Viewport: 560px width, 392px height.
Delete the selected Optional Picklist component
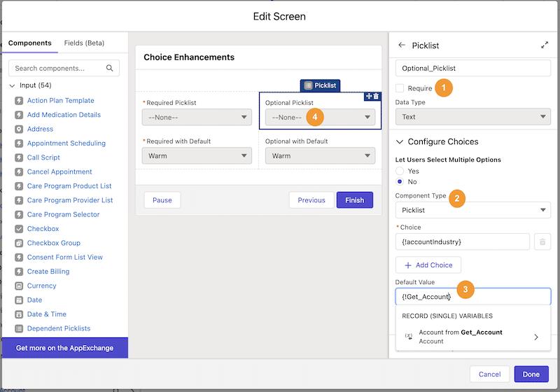click(x=376, y=96)
